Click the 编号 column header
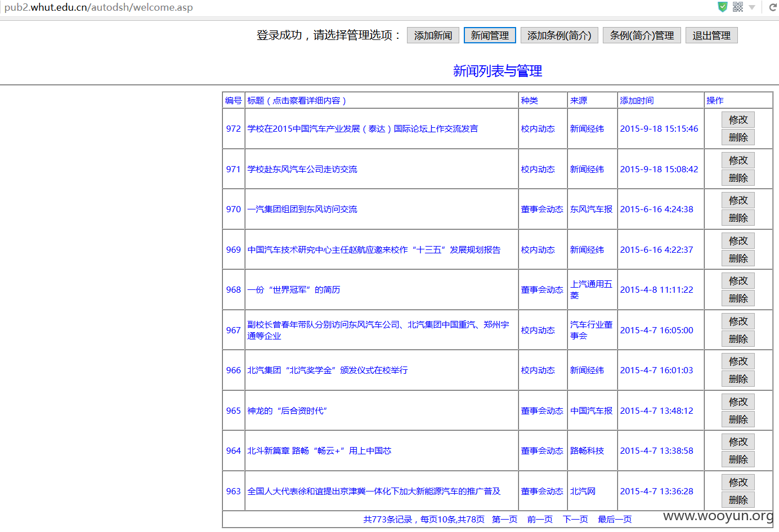The height and width of the screenshot is (532, 779). pyautogui.click(x=234, y=101)
